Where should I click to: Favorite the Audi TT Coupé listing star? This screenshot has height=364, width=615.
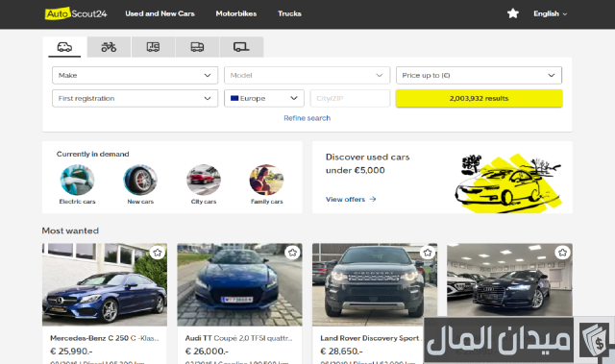[x=292, y=253]
